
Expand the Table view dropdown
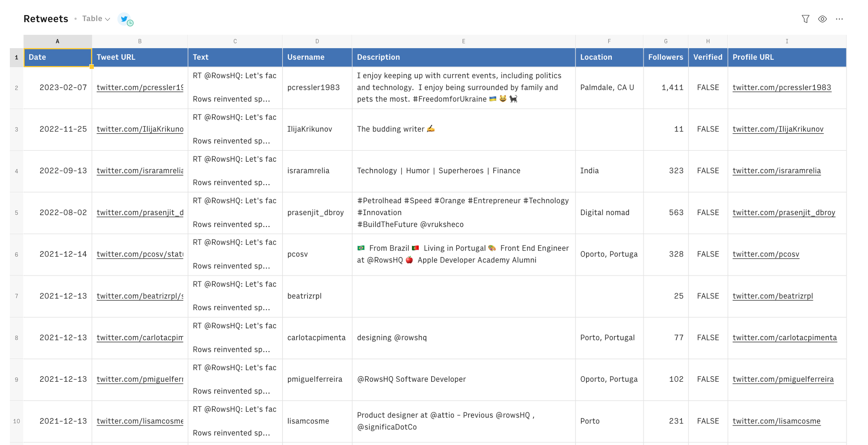[96, 19]
